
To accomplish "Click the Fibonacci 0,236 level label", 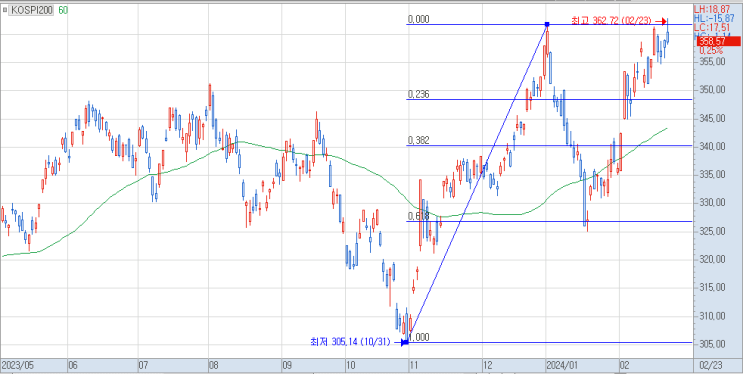I will (419, 95).
